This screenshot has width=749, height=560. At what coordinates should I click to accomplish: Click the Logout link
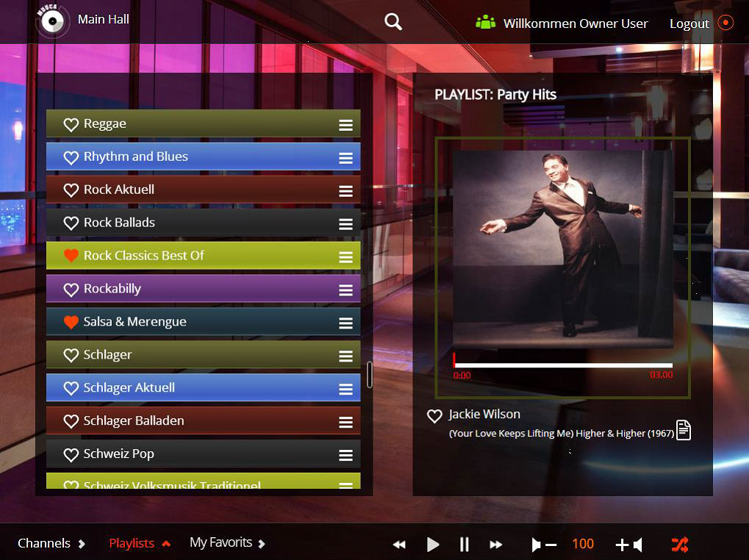pos(689,24)
